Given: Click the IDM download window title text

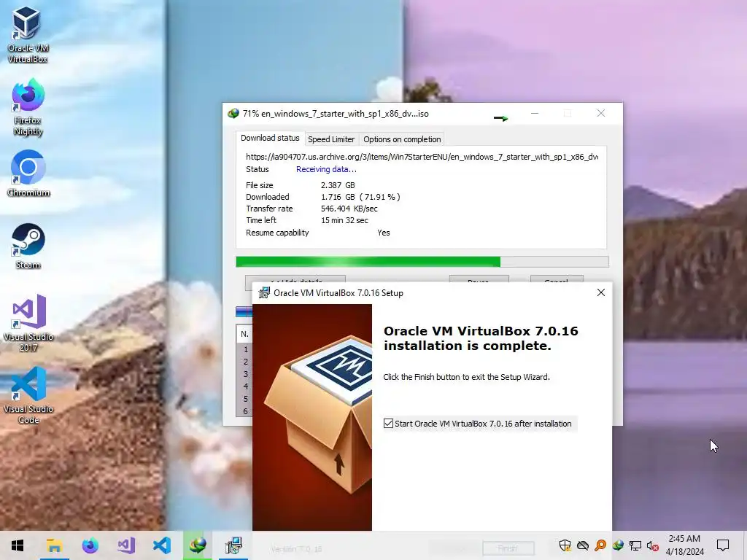Looking at the screenshot, I should click(336, 113).
